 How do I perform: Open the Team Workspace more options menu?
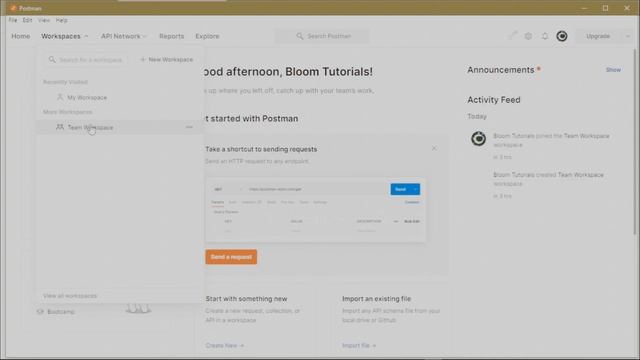coord(189,127)
